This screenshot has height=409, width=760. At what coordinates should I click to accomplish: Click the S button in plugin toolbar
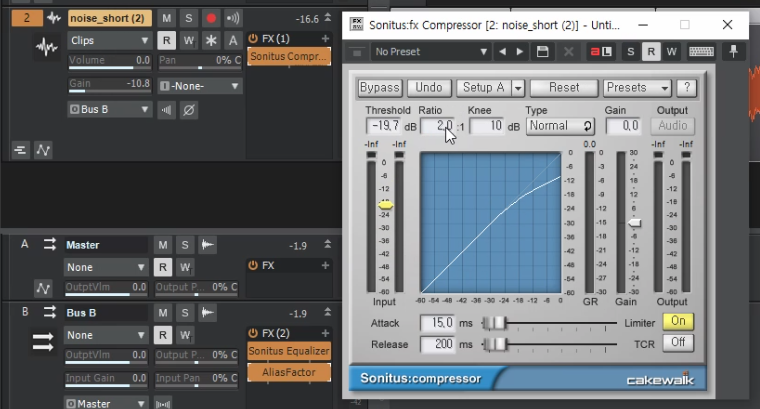(631, 52)
